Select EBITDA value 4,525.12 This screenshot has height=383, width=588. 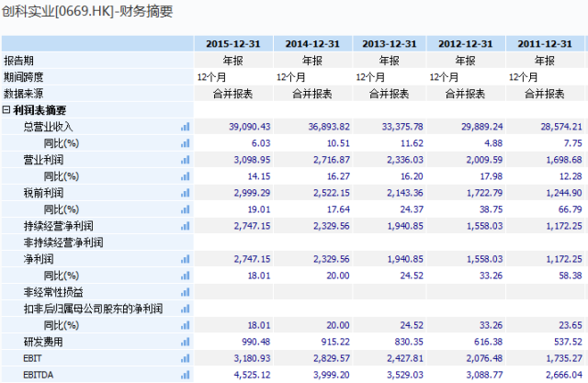(x=253, y=375)
